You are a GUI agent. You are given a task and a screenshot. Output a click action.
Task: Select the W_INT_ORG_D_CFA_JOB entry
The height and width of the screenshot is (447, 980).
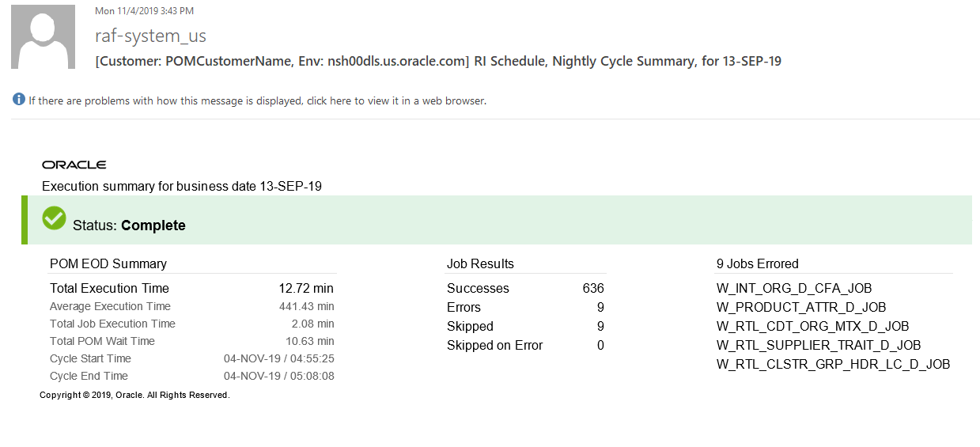[x=794, y=289]
